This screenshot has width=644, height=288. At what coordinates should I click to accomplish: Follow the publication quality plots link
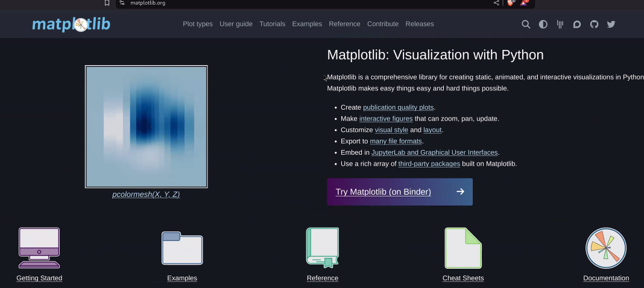pos(399,107)
